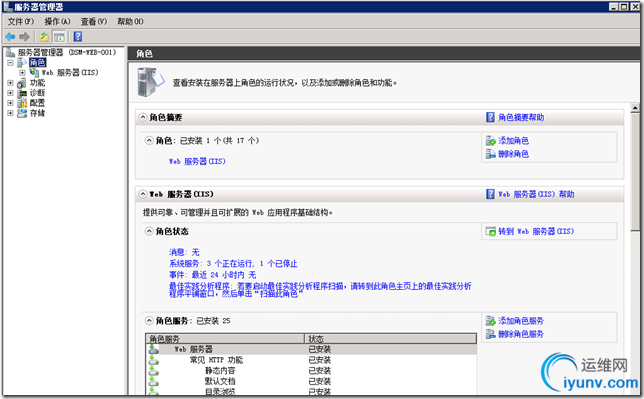Viewport: 644px width, 399px height.
Task: Click the 诊断 node icon
Action: [22, 93]
